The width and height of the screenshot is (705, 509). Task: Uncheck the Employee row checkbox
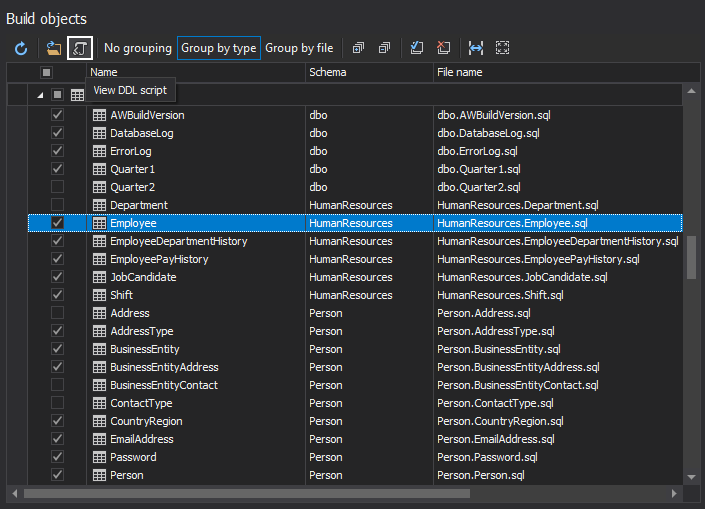tap(57, 223)
